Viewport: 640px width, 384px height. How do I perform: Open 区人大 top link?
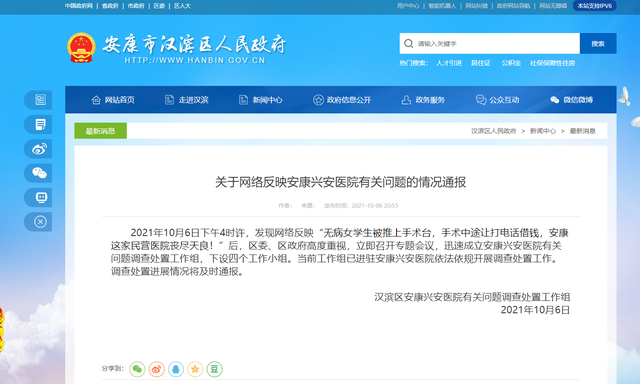coord(182,6)
